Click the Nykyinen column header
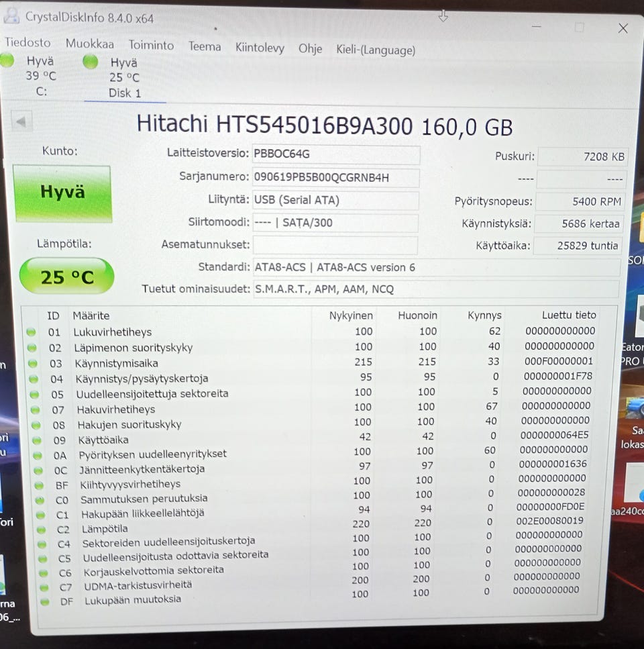Image resolution: width=644 pixels, height=649 pixels. [351, 316]
